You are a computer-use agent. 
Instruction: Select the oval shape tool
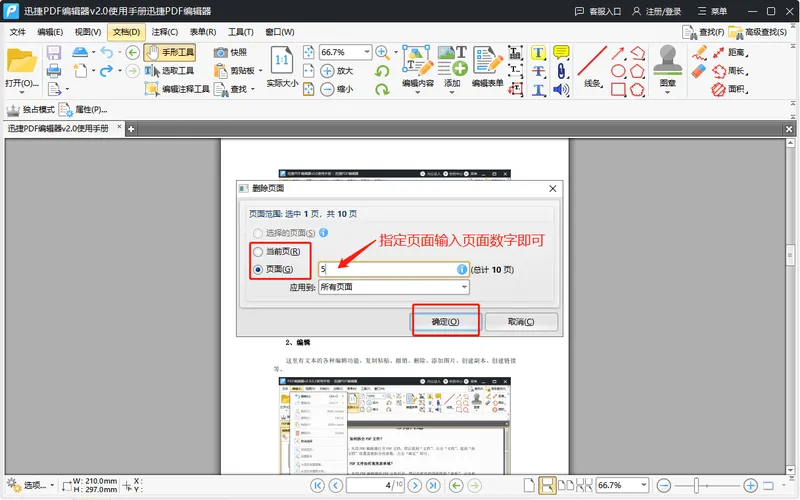click(618, 71)
